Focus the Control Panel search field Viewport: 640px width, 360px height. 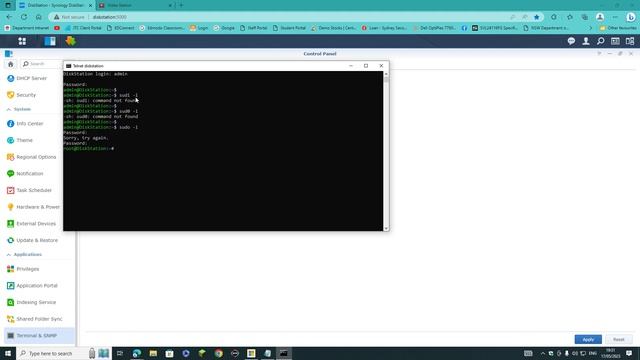click(42, 64)
